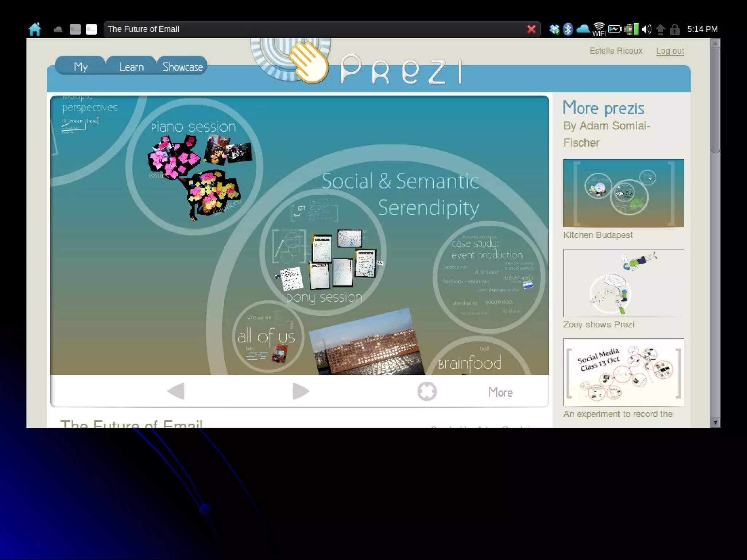Click the volume speaker icon
This screenshot has width=747, height=560.
point(646,29)
